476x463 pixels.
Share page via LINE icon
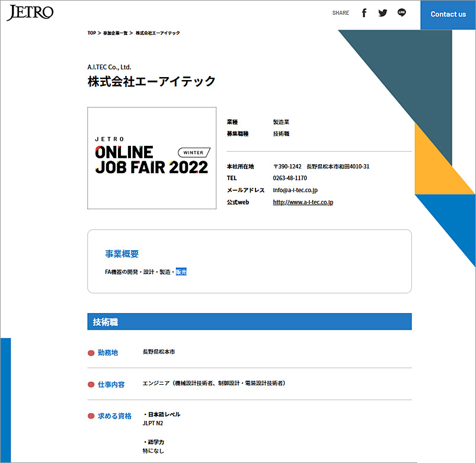[402, 12]
